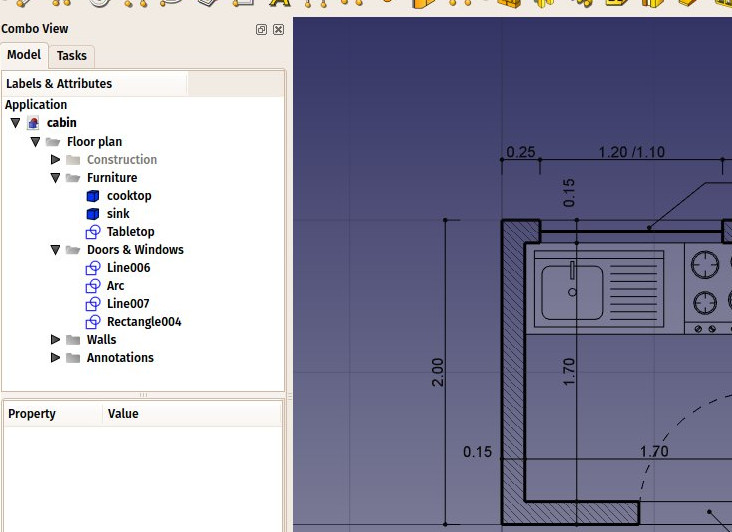Click the cabin document icon

click(x=33, y=123)
